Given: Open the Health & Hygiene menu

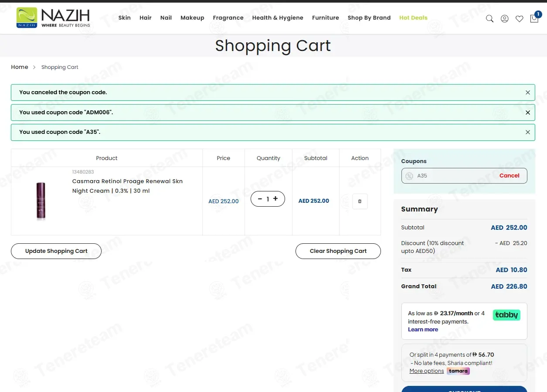Looking at the screenshot, I should click(x=278, y=18).
